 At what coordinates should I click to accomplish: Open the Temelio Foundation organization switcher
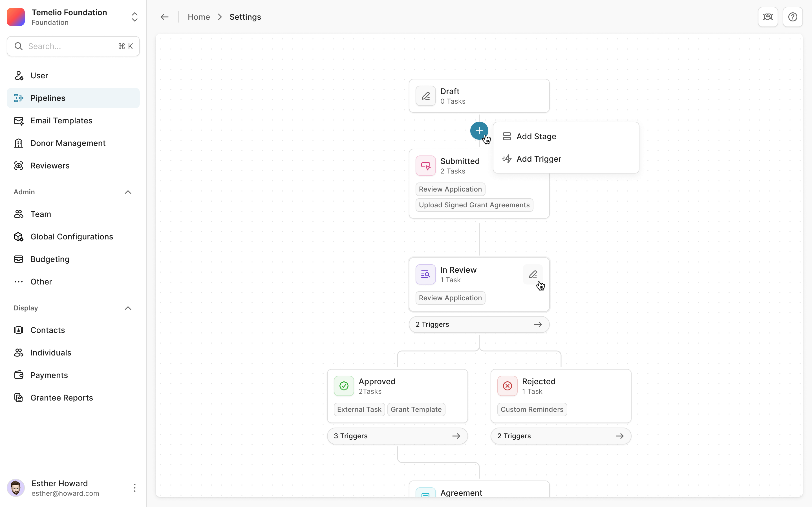(x=134, y=17)
